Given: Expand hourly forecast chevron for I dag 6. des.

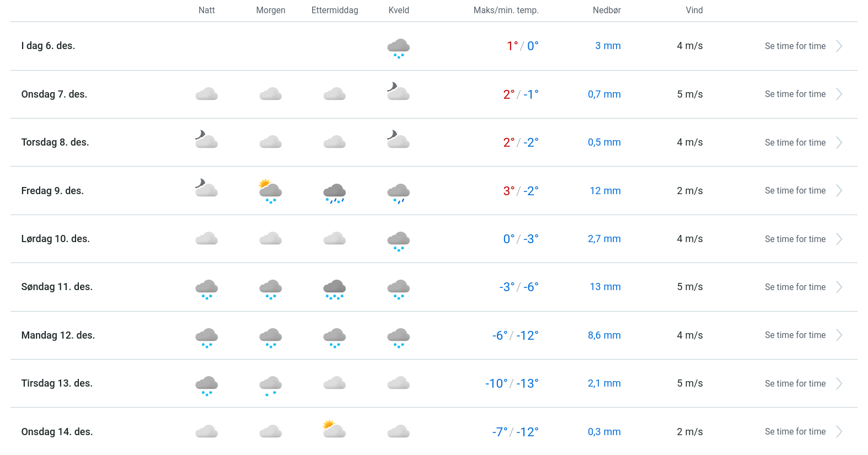Looking at the screenshot, I should tap(839, 46).
